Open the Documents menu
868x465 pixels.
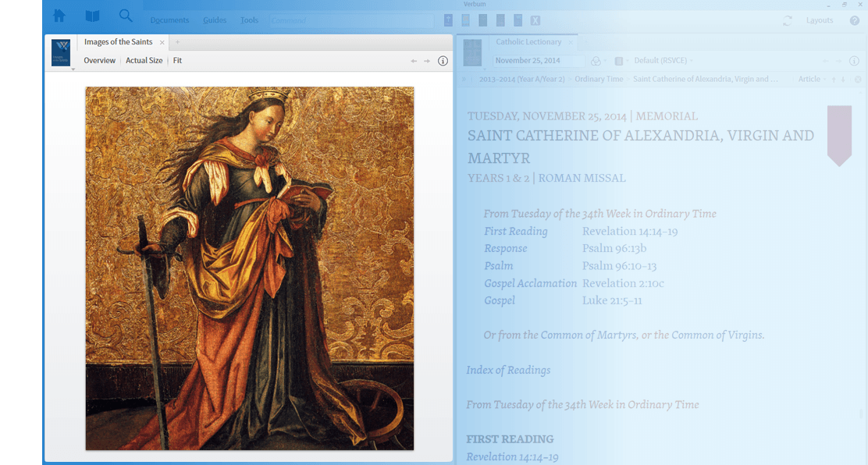tap(169, 20)
